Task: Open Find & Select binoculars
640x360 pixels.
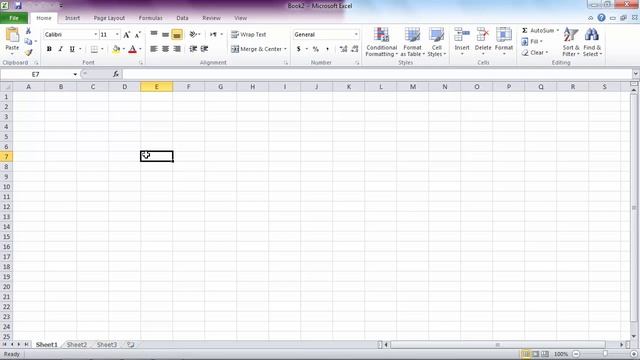Action: pyautogui.click(x=592, y=42)
